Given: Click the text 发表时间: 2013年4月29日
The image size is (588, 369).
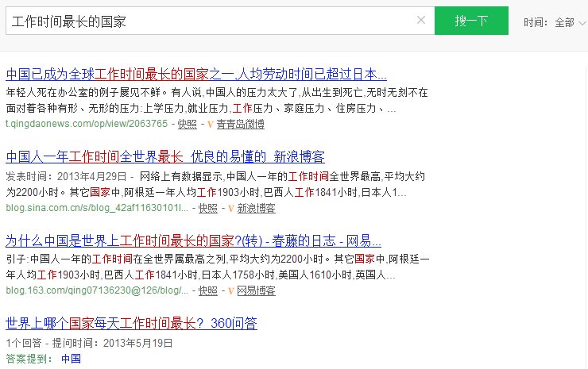Looking at the screenshot, I should 67,176.
